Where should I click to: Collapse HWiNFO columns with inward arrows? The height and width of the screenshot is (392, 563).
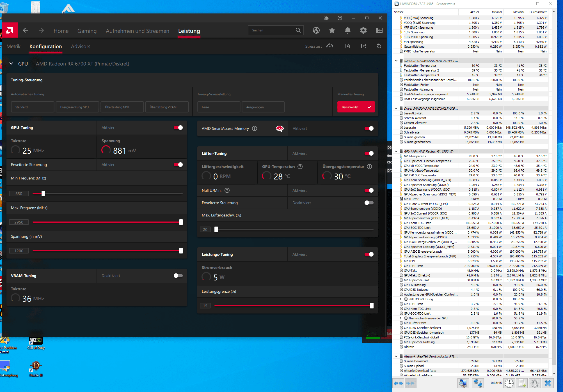(x=410, y=383)
